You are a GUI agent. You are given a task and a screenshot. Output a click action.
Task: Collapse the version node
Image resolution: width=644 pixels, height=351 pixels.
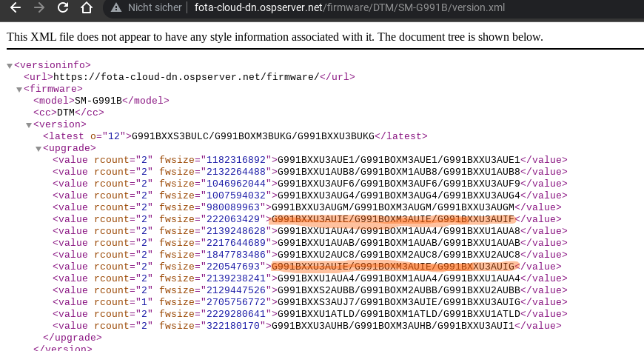29,125
